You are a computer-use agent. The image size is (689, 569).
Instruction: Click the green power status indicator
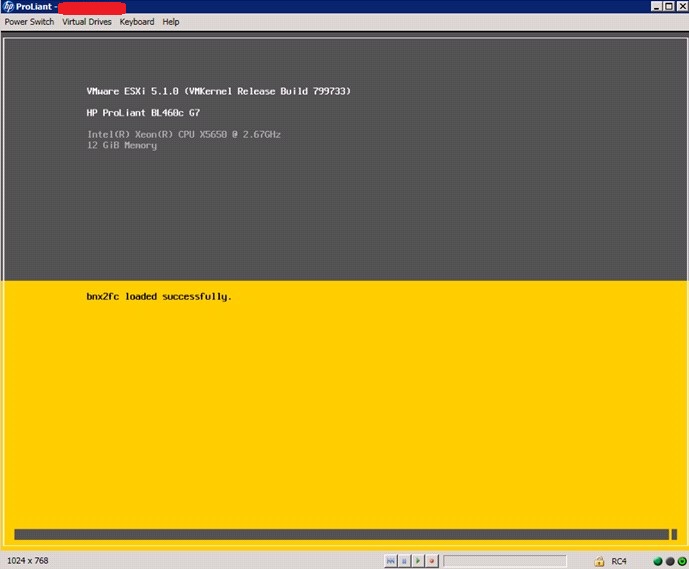[x=682, y=561]
